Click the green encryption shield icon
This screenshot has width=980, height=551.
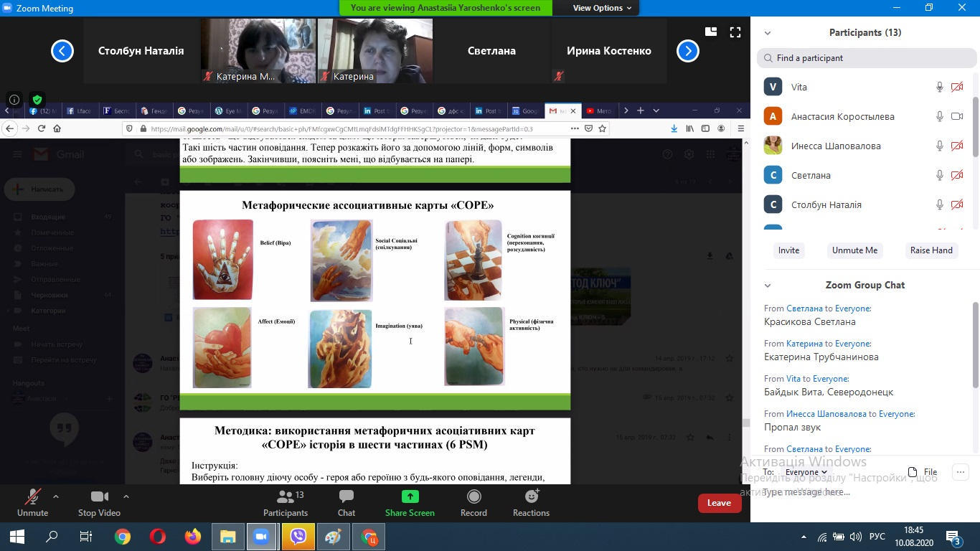click(37, 100)
